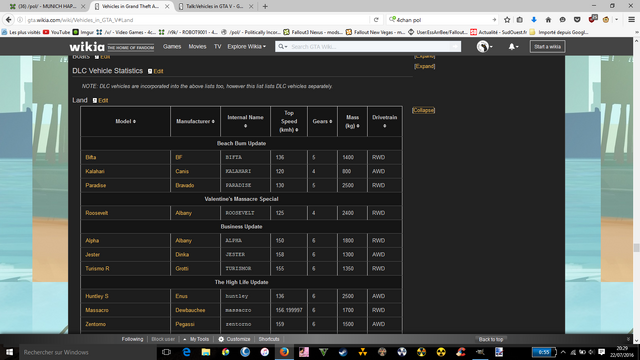
Task: Reload the page with the refresh icon
Action: pyautogui.click(x=376, y=20)
